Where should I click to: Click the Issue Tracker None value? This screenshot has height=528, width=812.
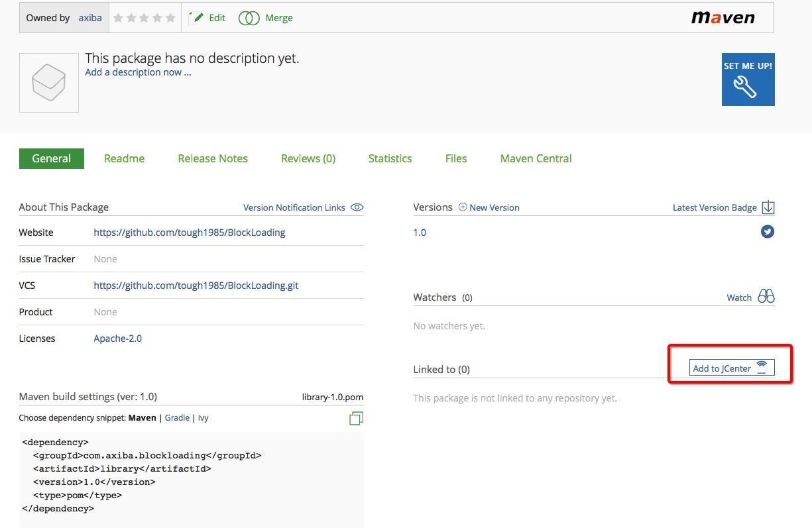(x=105, y=259)
